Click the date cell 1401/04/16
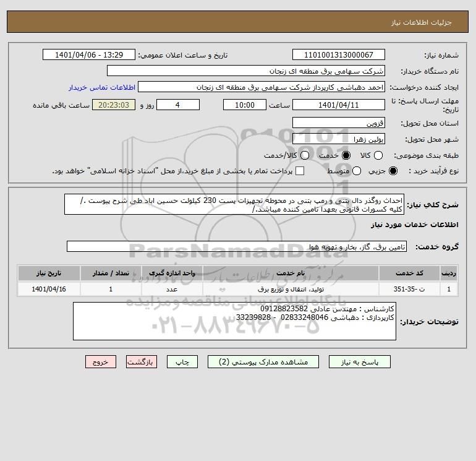The width and height of the screenshot is (476, 461). point(49,289)
